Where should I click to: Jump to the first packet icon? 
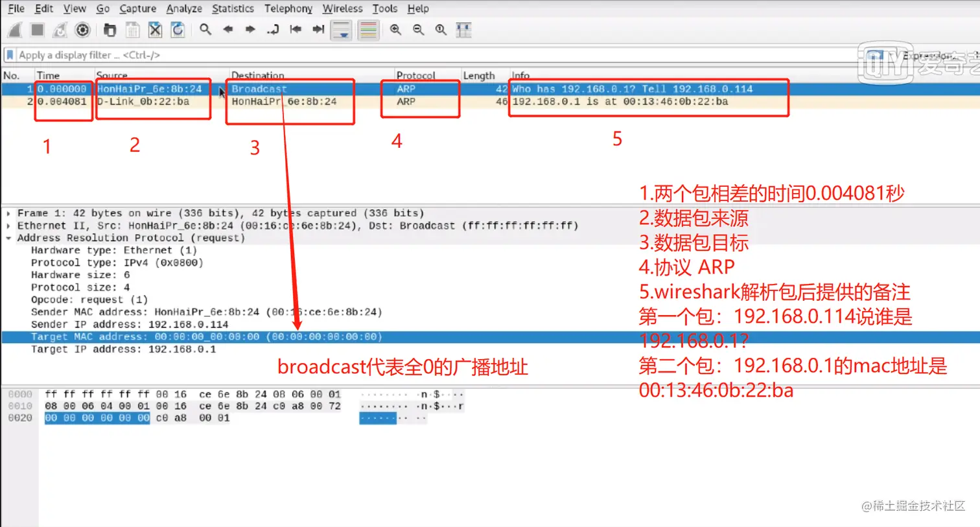point(296,29)
